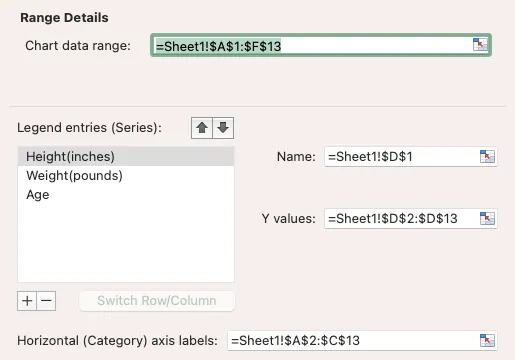Click range selector icon in Horizontal axis labels field
515x360 pixels.
click(x=487, y=340)
